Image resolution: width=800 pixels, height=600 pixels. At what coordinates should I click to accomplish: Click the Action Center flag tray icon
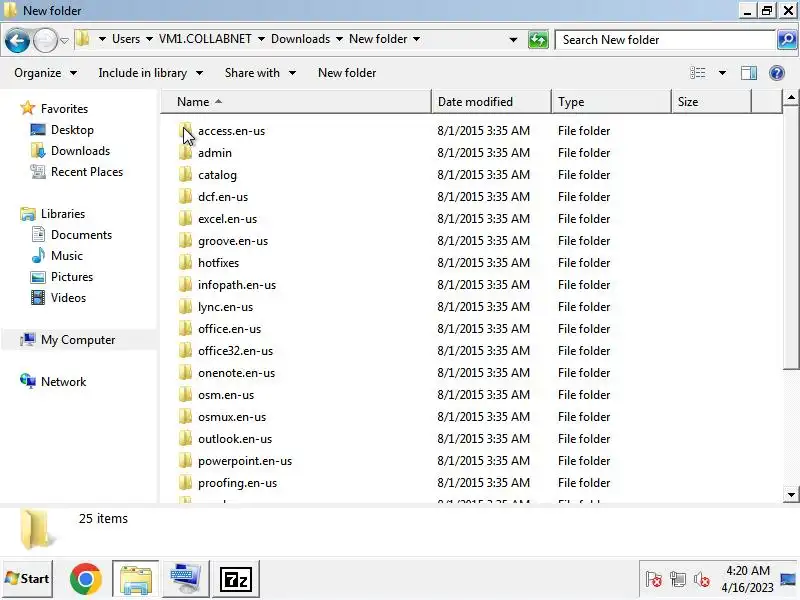[654, 580]
